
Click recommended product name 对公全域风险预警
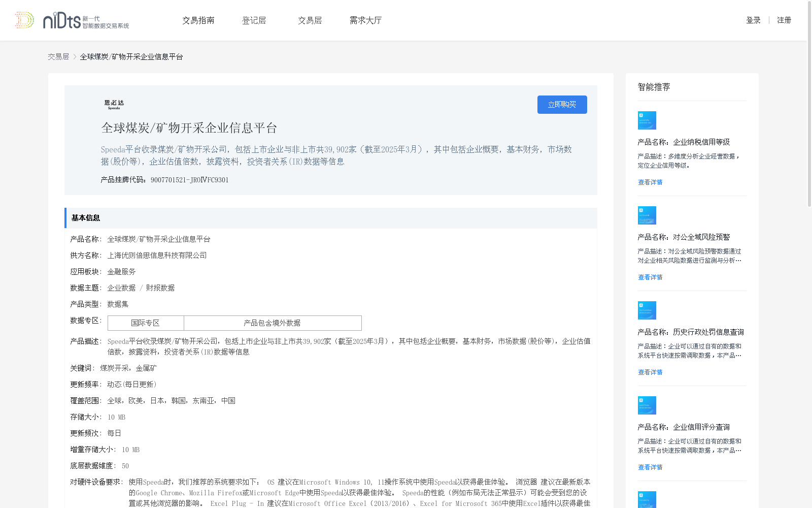701,237
